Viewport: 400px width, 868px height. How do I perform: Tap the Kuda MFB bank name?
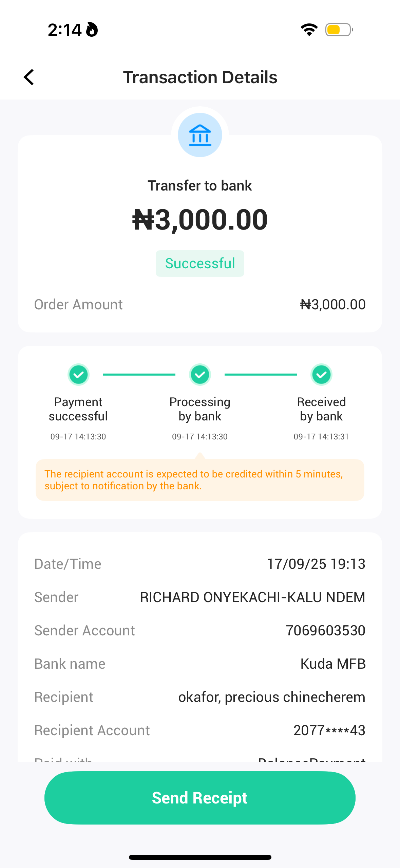tap(333, 664)
